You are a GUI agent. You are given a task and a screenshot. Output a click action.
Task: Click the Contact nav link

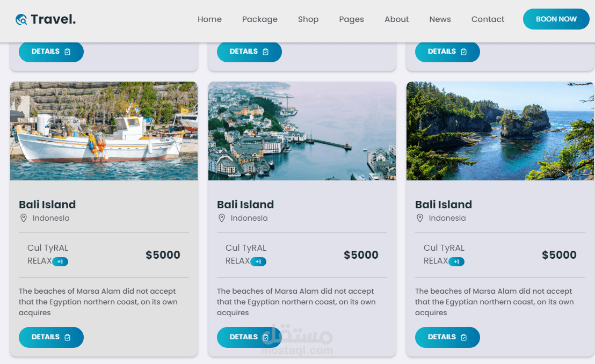tap(488, 19)
